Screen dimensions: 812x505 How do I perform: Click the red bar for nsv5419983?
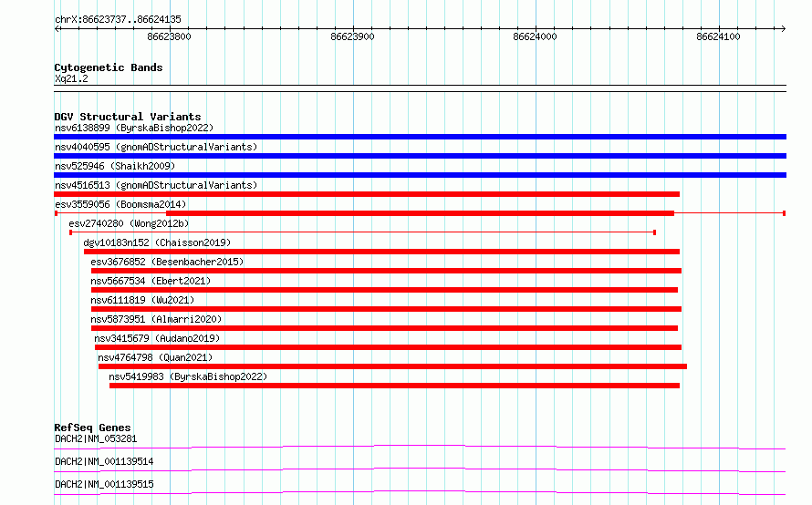(x=395, y=386)
